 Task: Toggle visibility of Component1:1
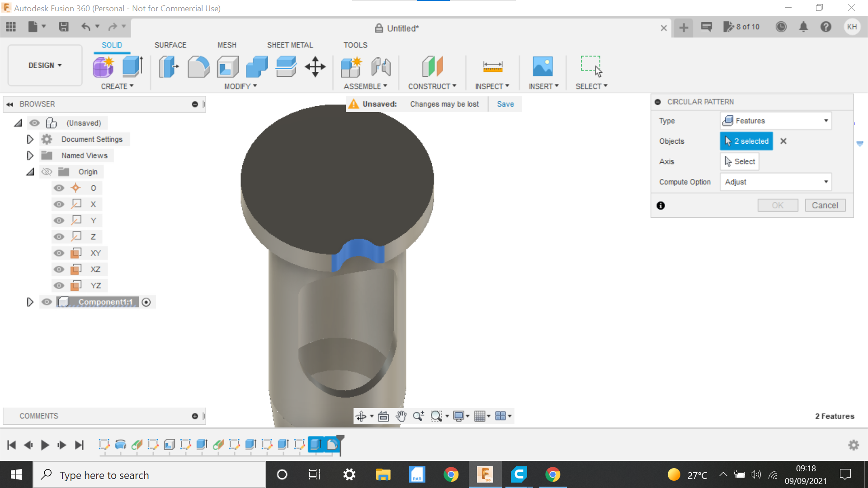pos(47,301)
